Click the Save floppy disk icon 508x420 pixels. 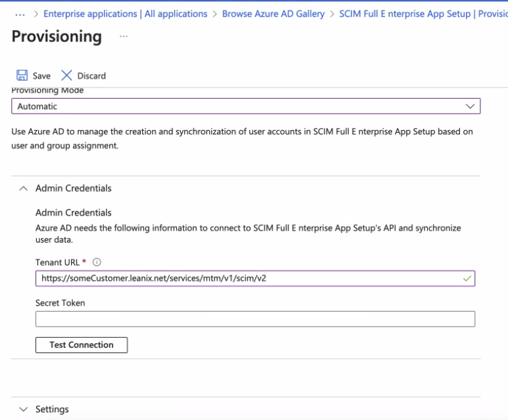coord(22,76)
